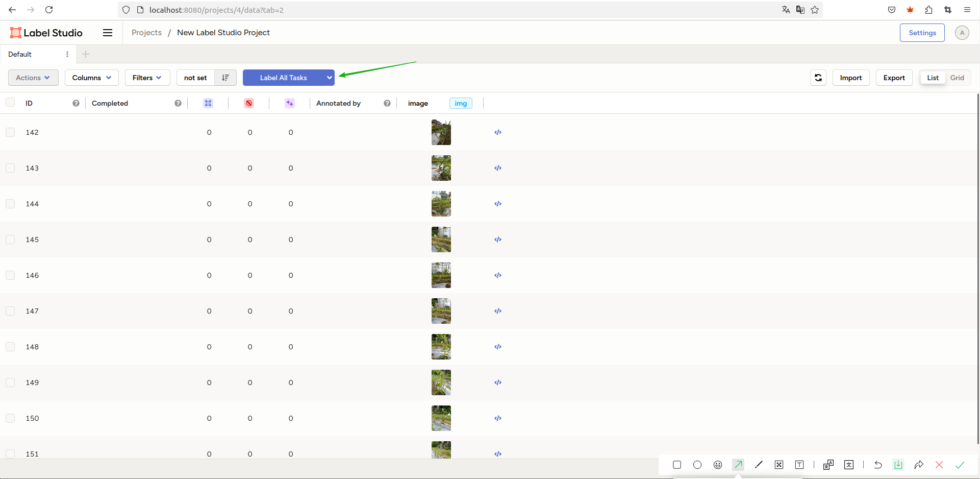
Task: Select the arrow tool in bottom toolbar
Action: (x=738, y=465)
